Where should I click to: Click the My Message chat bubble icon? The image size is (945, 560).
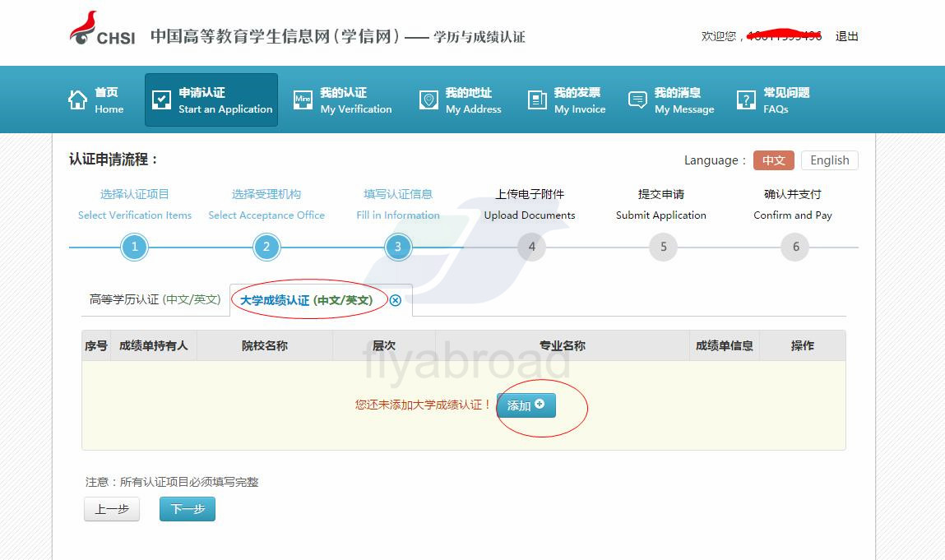637,100
